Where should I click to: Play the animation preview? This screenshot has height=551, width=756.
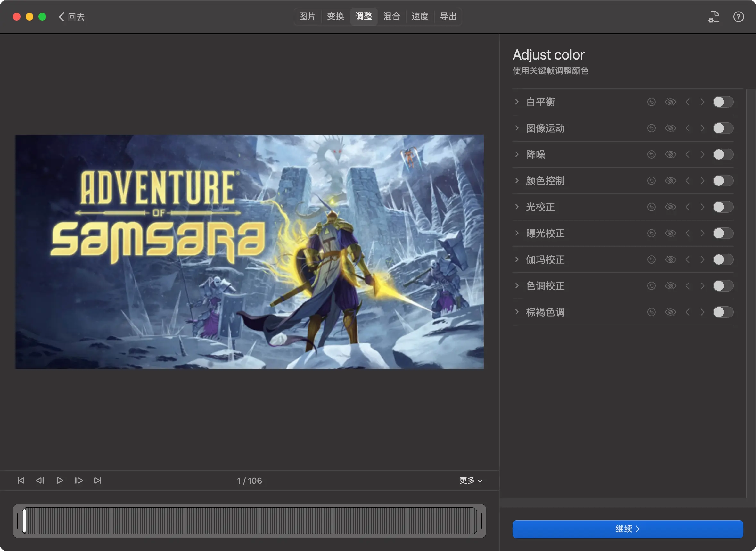60,480
